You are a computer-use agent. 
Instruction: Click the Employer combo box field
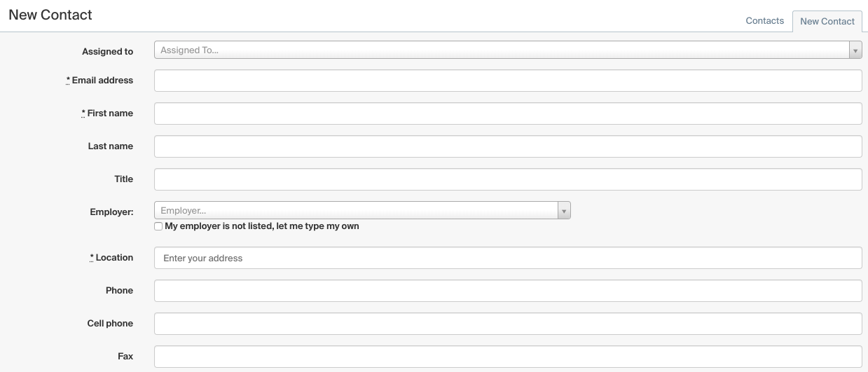pyautogui.click(x=362, y=210)
